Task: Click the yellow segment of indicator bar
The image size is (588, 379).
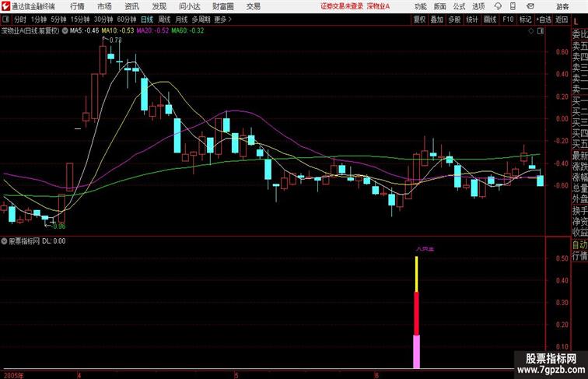Action: click(x=417, y=274)
